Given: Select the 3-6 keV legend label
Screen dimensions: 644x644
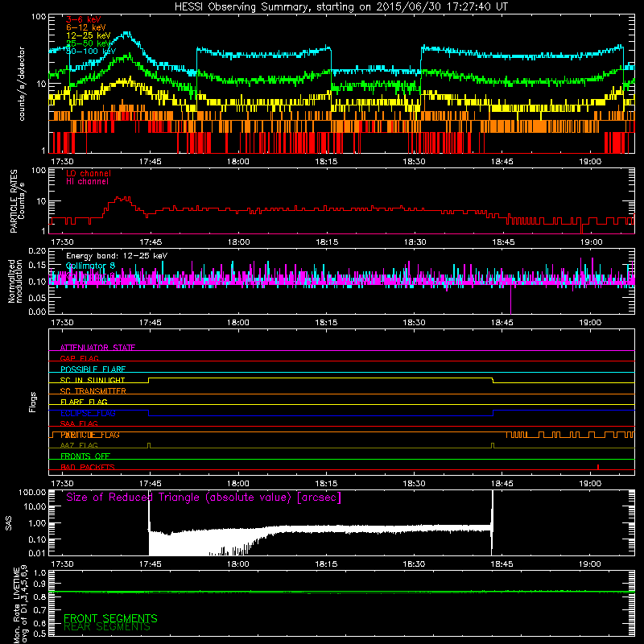Looking at the screenshot, I should tap(84, 19).
